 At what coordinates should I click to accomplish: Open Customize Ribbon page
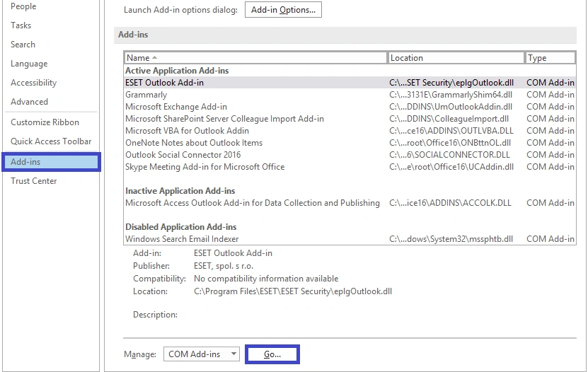(45, 122)
